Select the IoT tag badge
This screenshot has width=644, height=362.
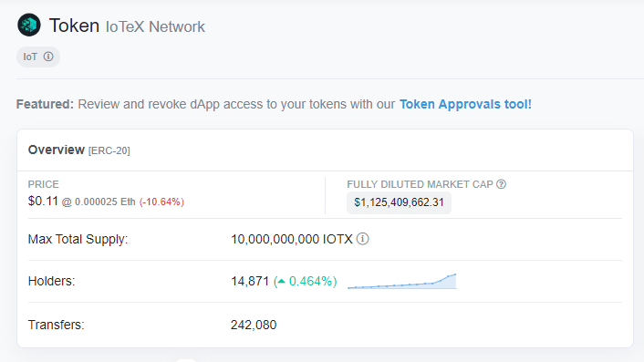coord(38,57)
